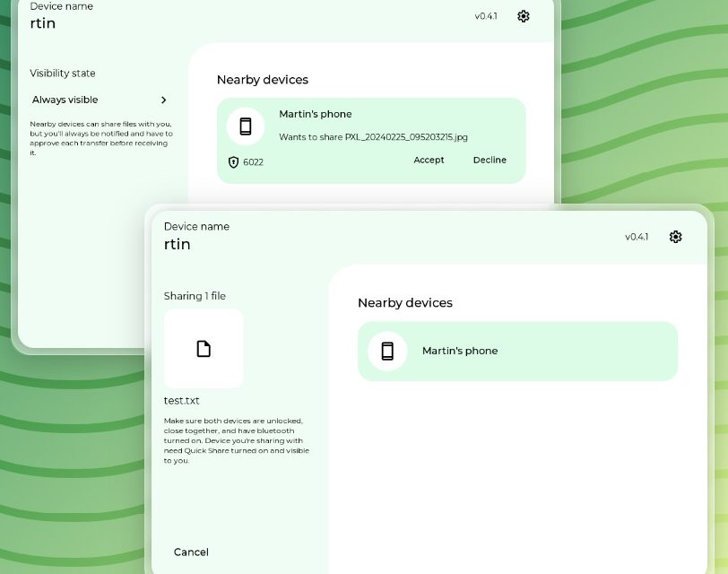Screen dimensions: 728x574
Task: Click the test.txt filename label
Action: coord(183,400)
